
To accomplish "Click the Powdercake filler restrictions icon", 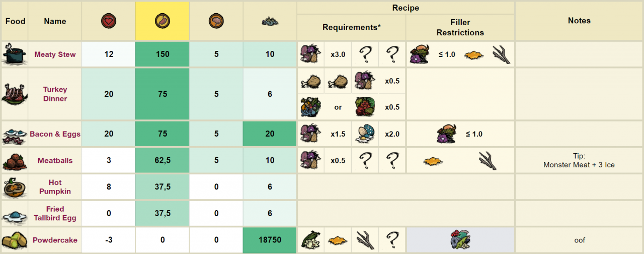I will click(460, 240).
